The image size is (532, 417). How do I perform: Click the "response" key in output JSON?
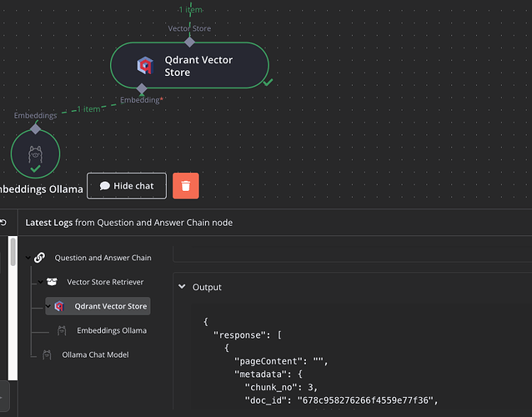point(242,335)
